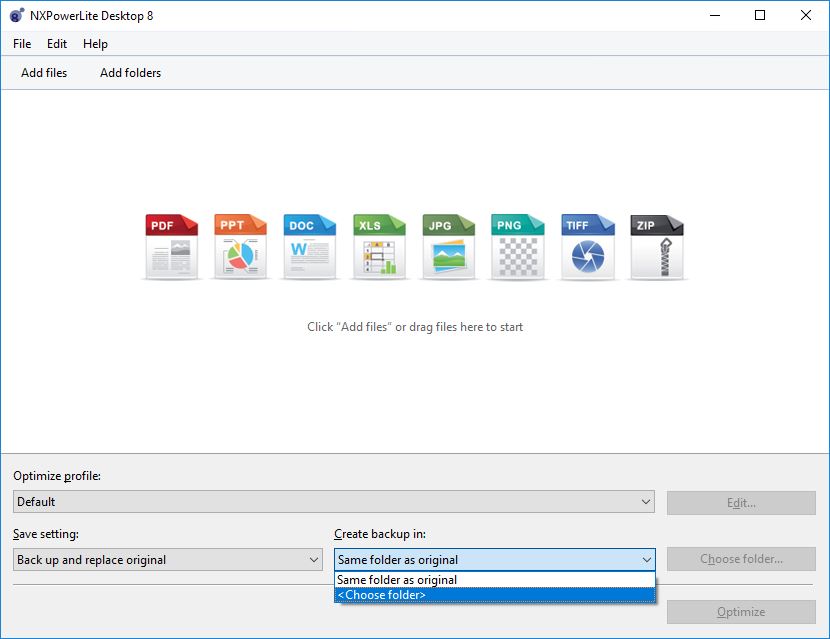Viewport: 830px width, 639px height.
Task: Select the '<Choose folder>' list option
Action: (494, 595)
